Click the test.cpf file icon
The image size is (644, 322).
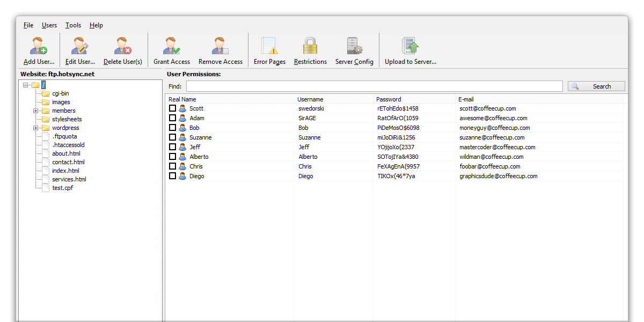pos(46,188)
